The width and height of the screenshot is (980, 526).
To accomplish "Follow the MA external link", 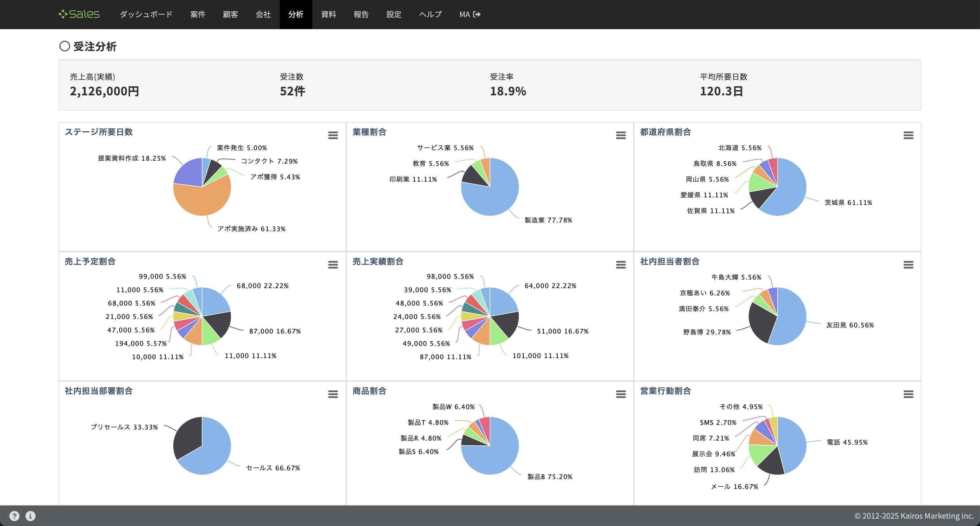I will pos(470,15).
